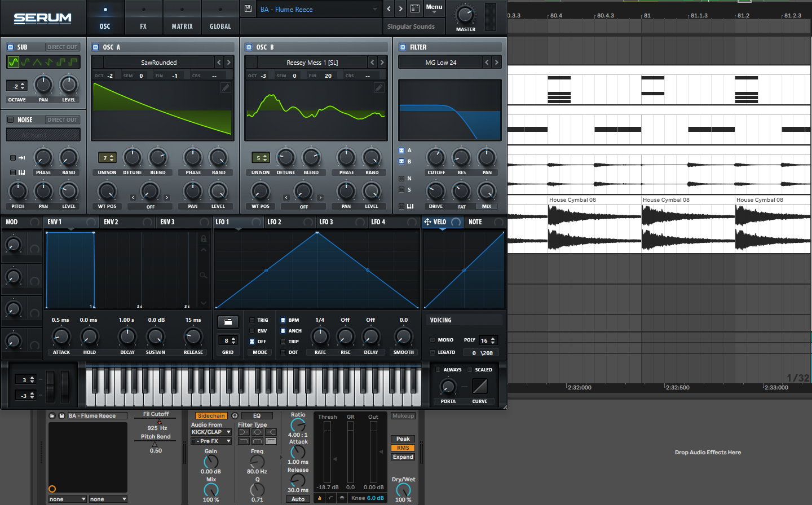
Task: Enable the LFO TRIG mode checkbox
Action: (x=252, y=320)
